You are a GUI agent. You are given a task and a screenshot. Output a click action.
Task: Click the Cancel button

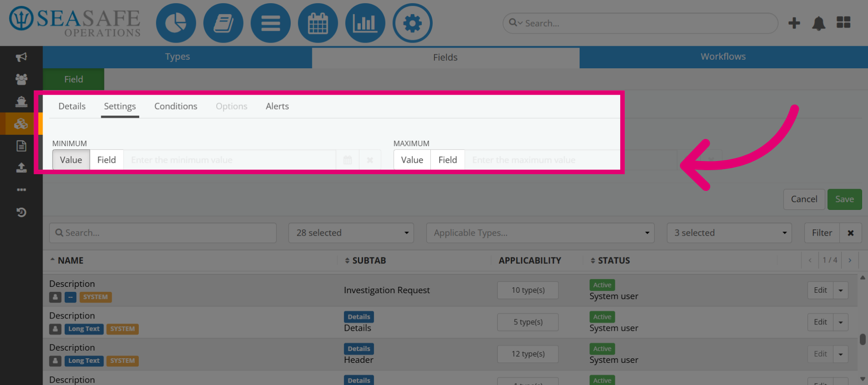coord(804,200)
